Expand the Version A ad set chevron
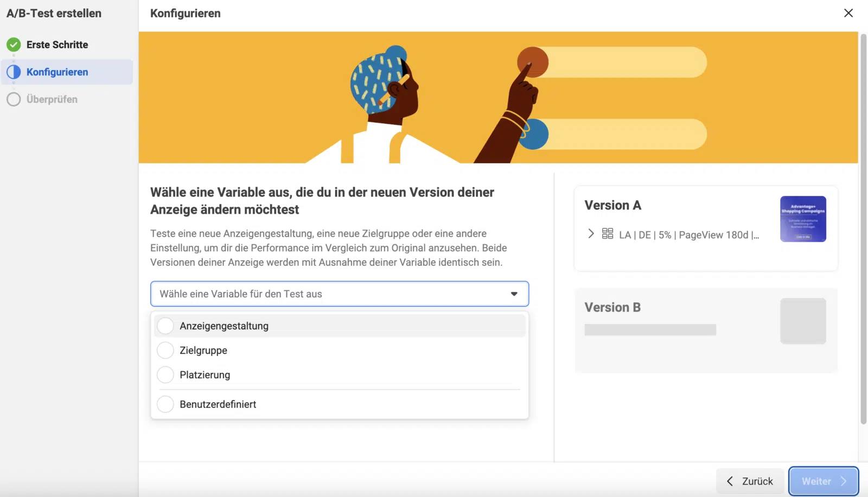 pos(591,234)
